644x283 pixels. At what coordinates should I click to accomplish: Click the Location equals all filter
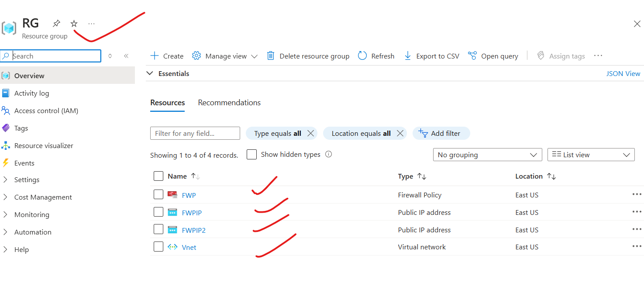361,133
